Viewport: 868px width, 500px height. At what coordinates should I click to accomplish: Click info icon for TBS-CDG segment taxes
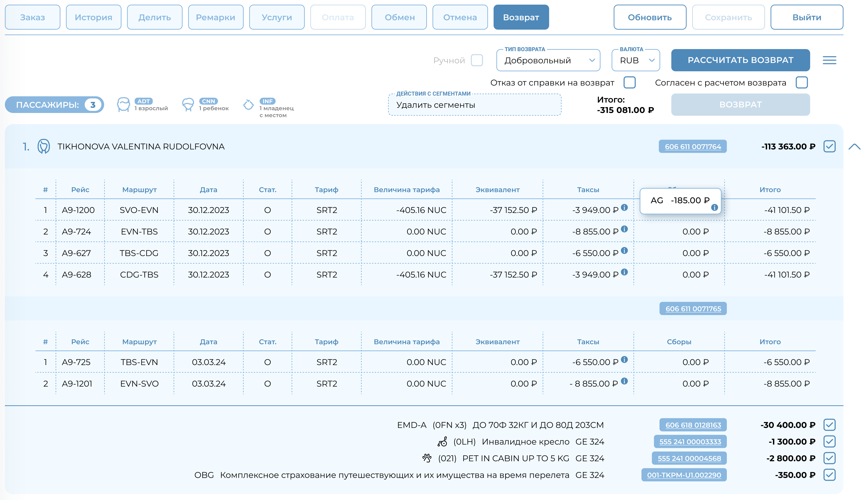624,251
